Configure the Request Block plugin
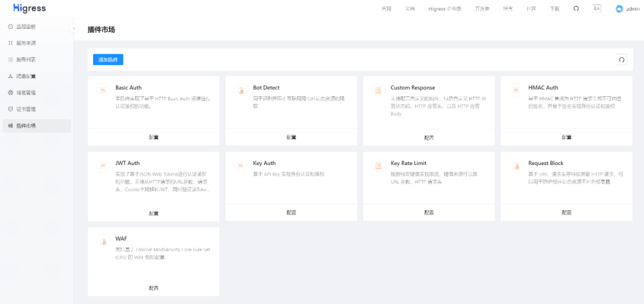 566,213
